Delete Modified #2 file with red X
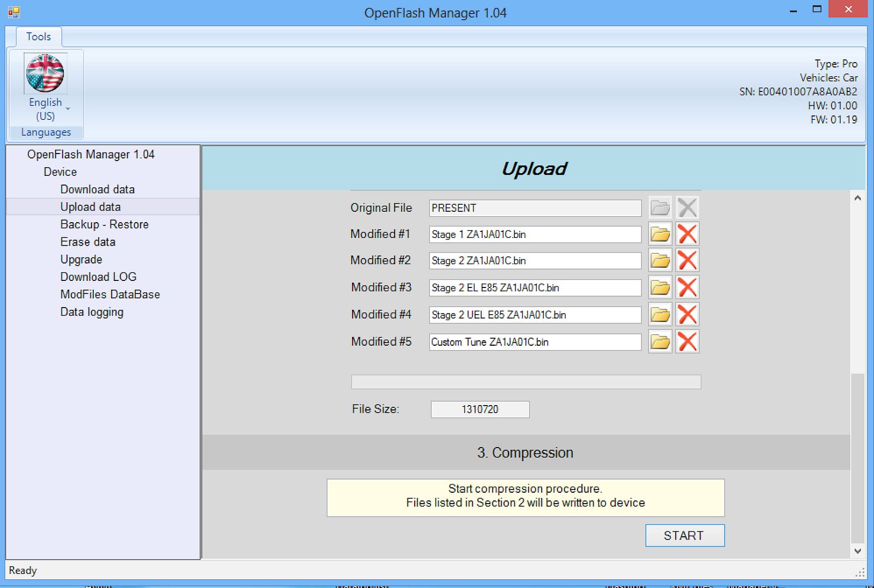 (x=687, y=260)
